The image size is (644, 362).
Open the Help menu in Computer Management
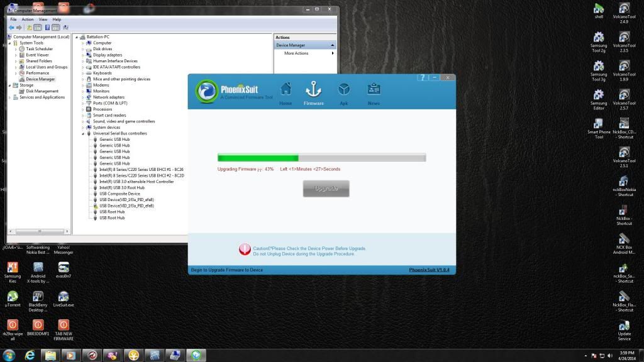57,19
